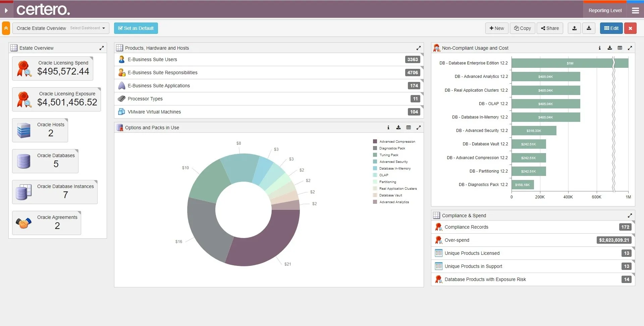Click the Oracle Databases cylinder icon
Screen dimensions: 644x326
pyautogui.click(x=24, y=161)
